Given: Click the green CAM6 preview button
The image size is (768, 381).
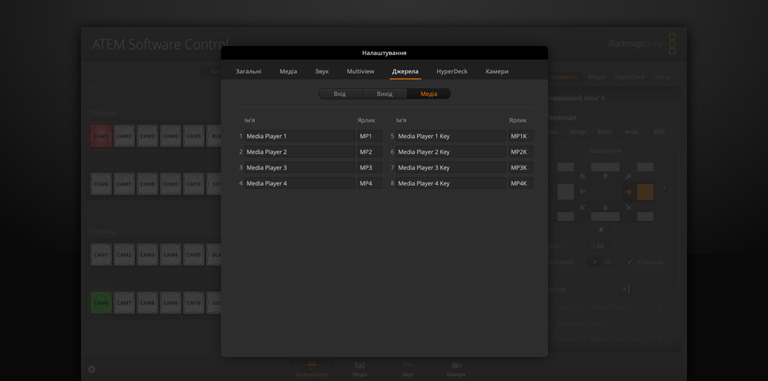Looking at the screenshot, I should point(101,303).
